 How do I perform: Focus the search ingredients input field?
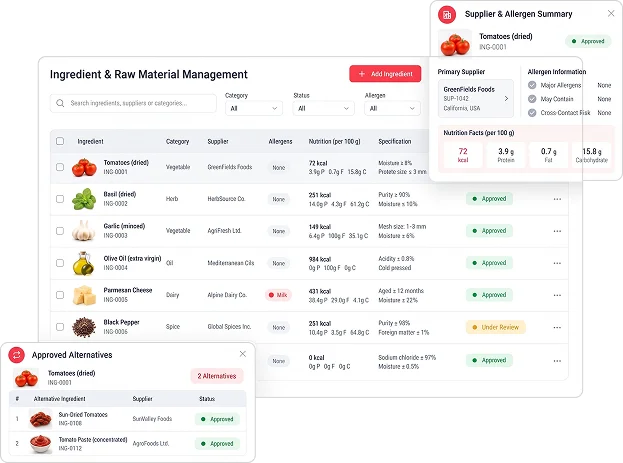pos(133,103)
